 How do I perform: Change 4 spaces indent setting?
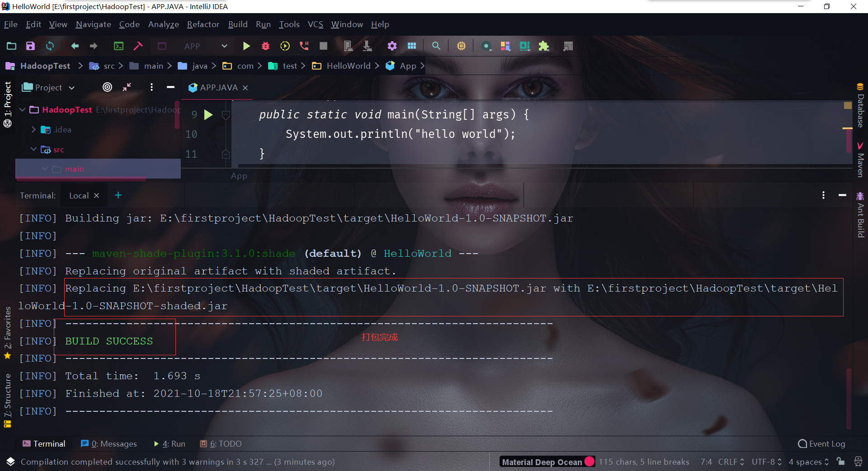coord(808,462)
